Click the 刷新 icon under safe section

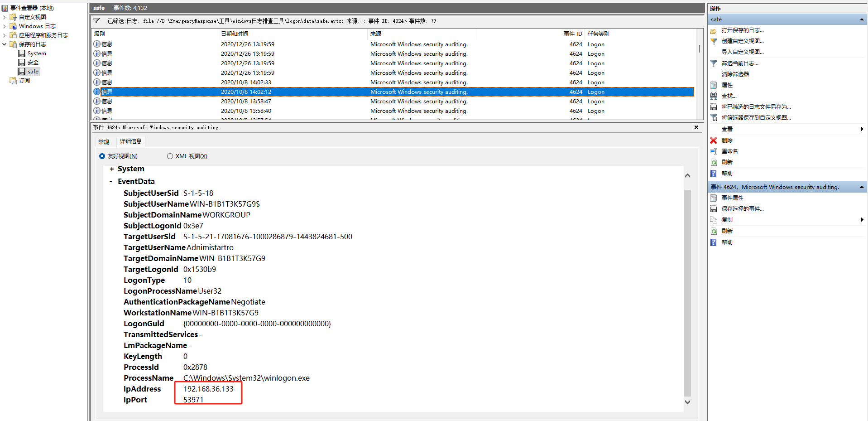tap(714, 162)
